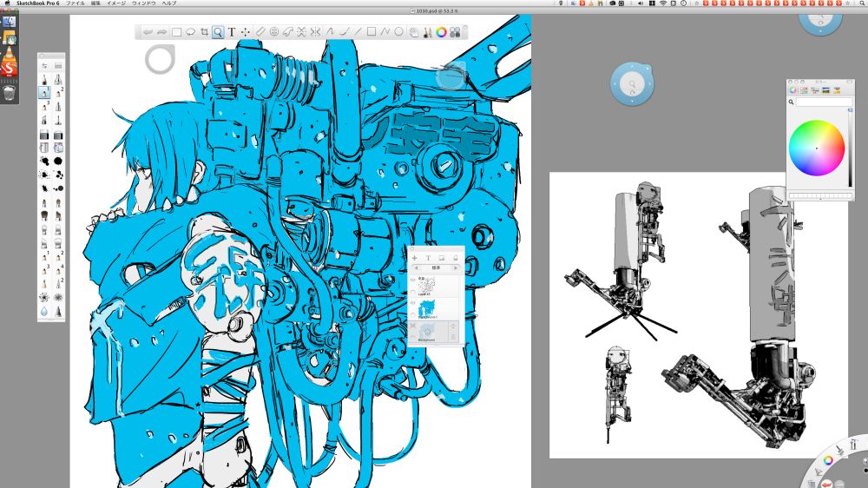
Task: Switch to color sliders tab in Colors panel
Action: 804,90
